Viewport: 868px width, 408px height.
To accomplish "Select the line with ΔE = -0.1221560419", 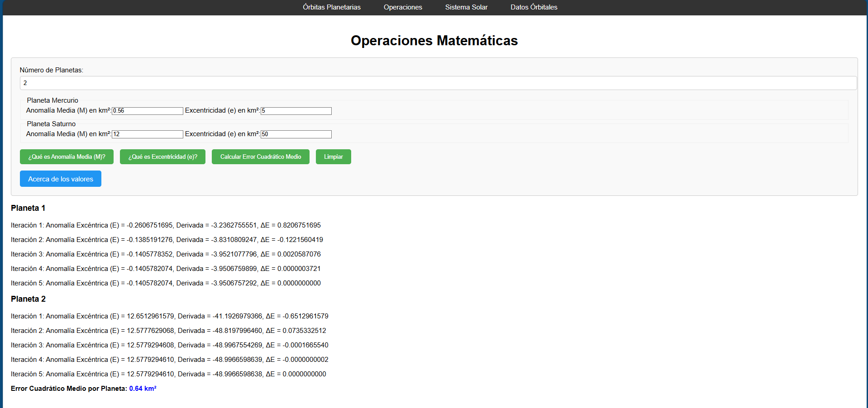I will click(167, 240).
